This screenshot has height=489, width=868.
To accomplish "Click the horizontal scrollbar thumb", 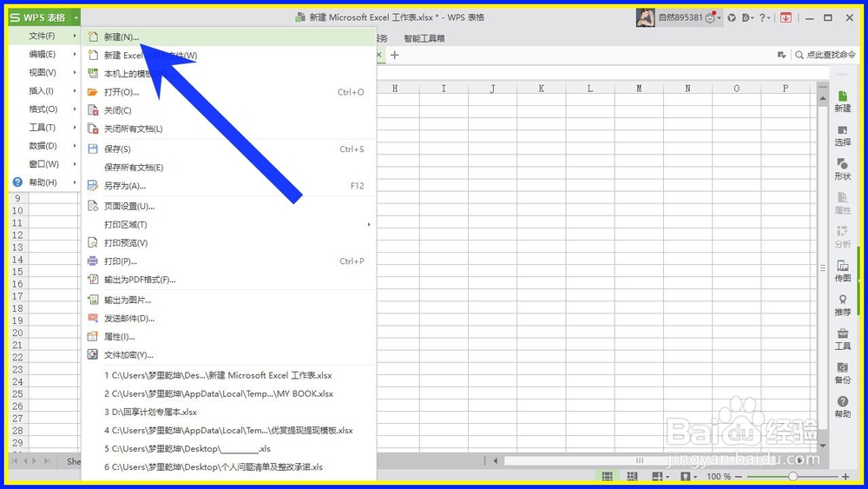I will 640,460.
